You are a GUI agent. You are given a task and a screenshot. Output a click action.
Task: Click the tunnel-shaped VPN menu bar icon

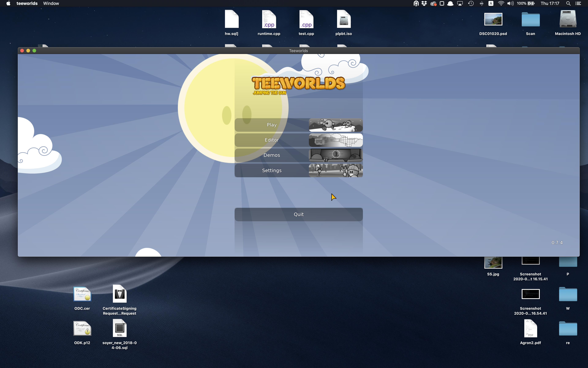click(x=416, y=3)
